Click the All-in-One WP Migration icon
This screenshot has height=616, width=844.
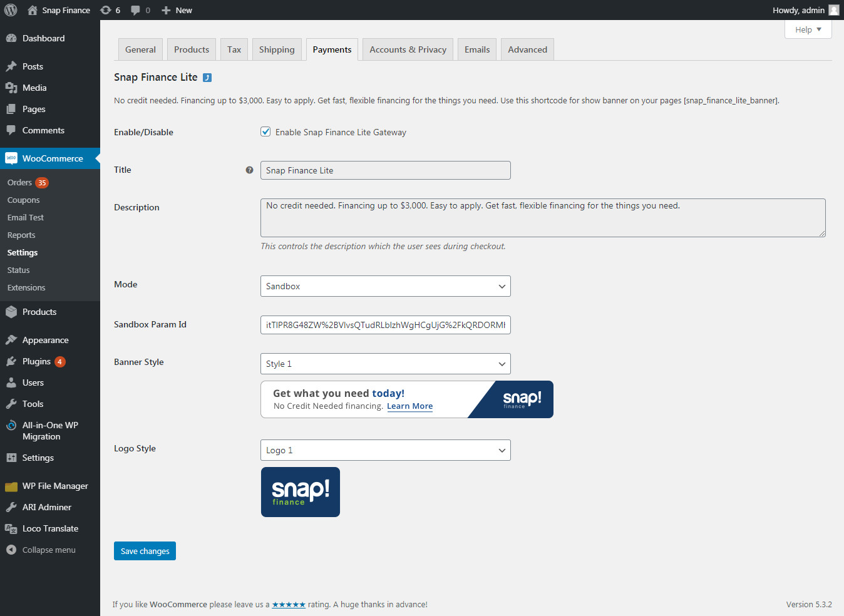(x=11, y=425)
